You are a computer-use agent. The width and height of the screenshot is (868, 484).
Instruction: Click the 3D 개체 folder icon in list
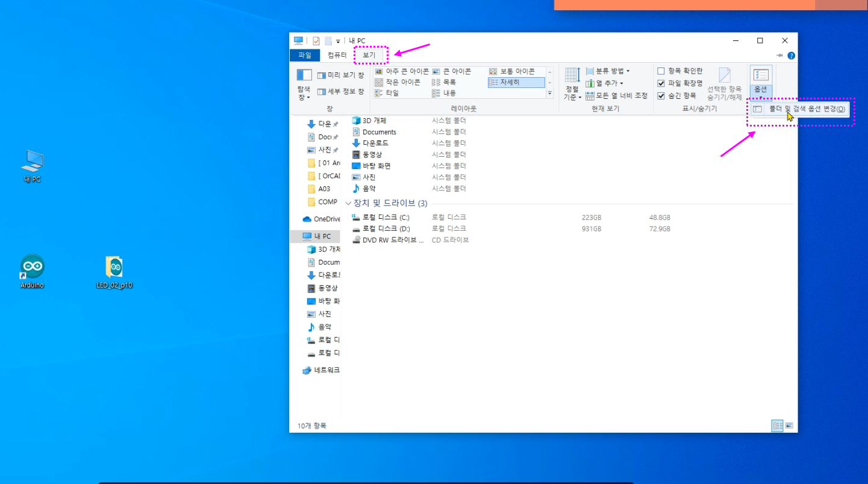pos(356,121)
